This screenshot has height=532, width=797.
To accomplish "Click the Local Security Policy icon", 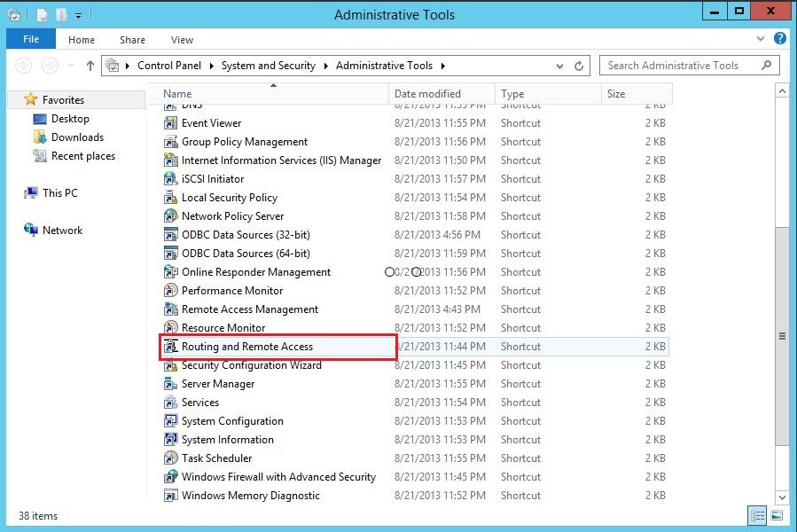I will [171, 198].
